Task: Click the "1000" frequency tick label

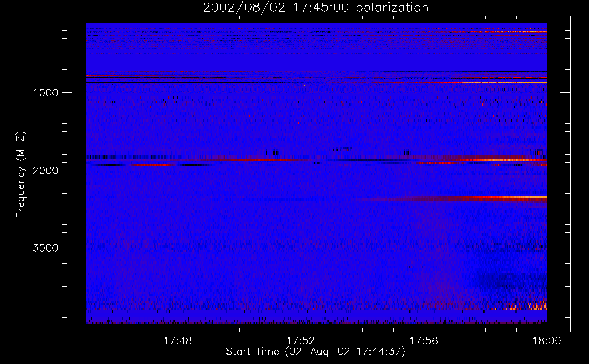Action: (46, 93)
